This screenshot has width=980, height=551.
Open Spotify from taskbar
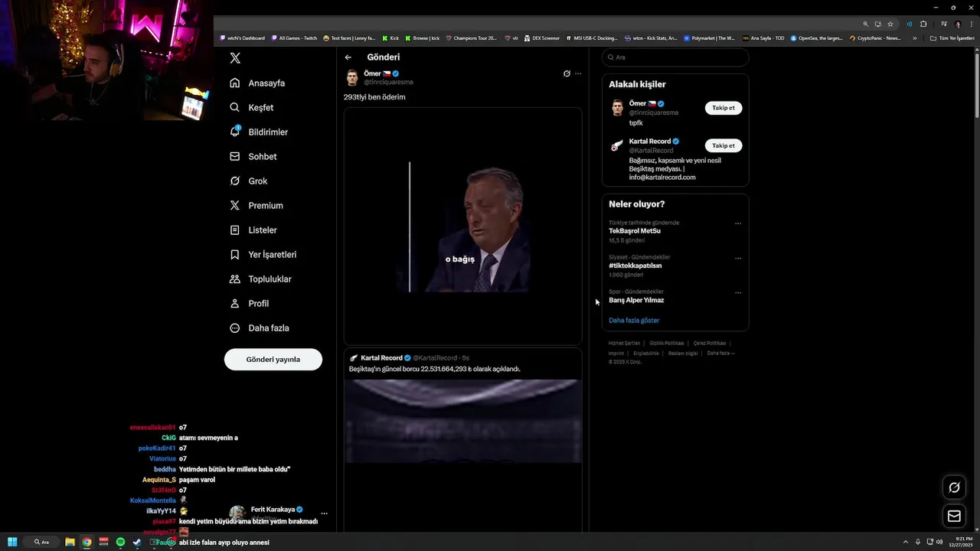point(120,542)
